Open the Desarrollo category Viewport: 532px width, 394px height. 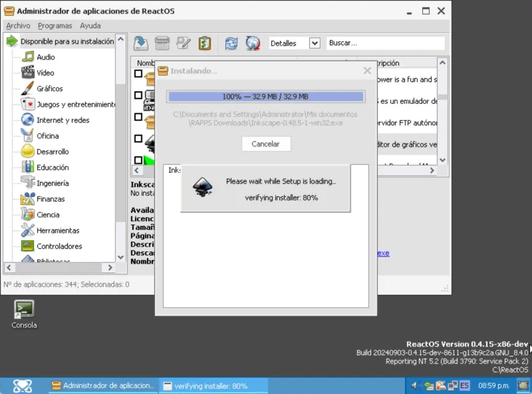click(x=52, y=152)
